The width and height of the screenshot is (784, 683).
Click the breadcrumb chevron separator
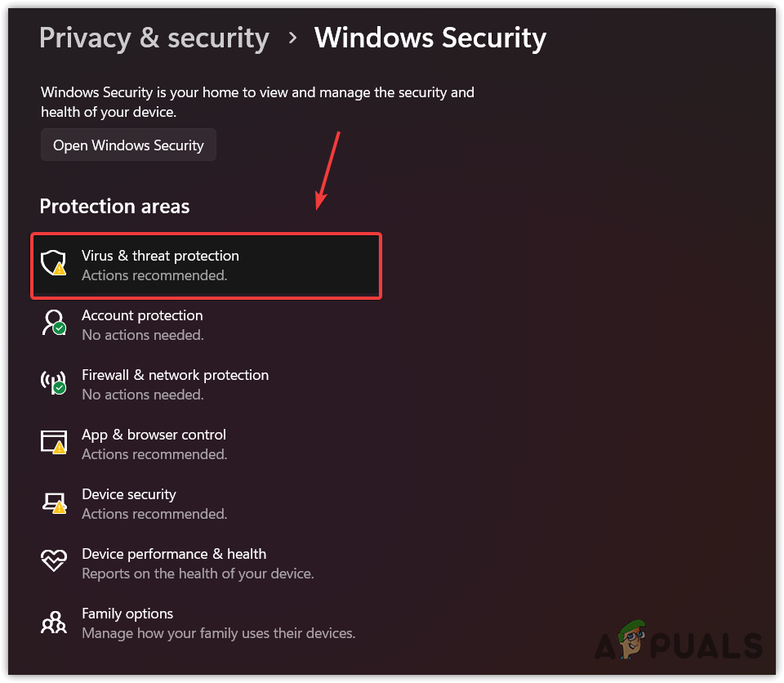click(292, 38)
